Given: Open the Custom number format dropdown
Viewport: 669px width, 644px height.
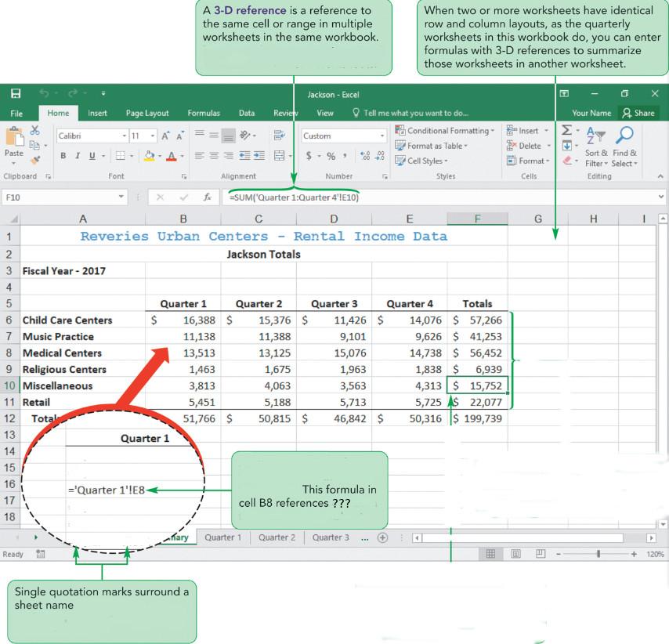Looking at the screenshot, I should pos(382,136).
